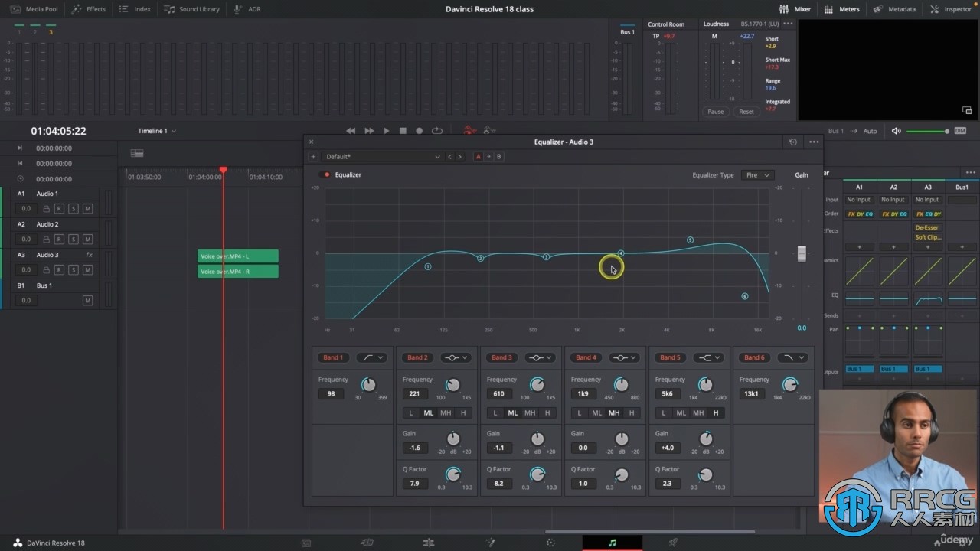
Task: Toggle Band 4 on or off
Action: point(586,357)
